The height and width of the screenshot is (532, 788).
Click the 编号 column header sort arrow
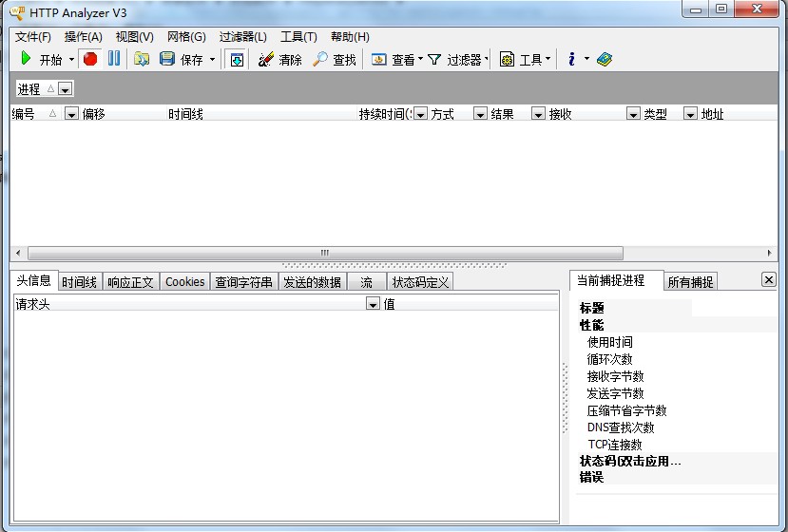[52, 114]
